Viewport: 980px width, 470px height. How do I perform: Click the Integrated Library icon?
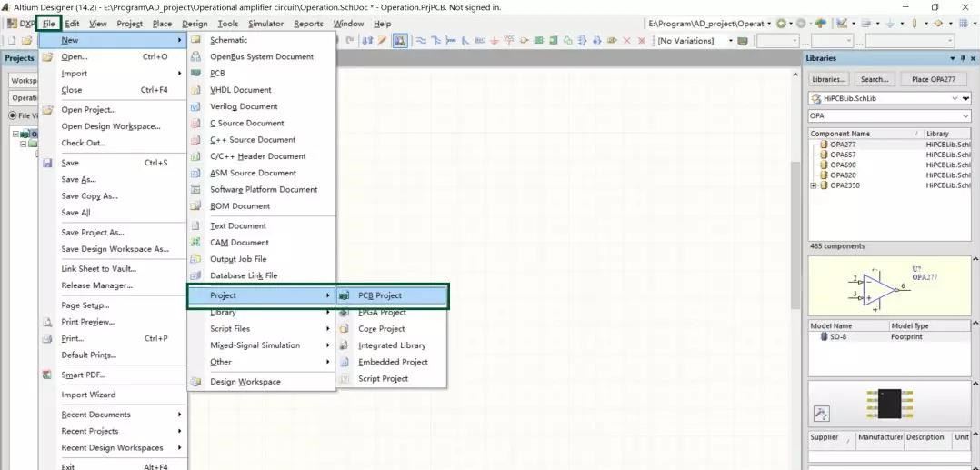344,345
